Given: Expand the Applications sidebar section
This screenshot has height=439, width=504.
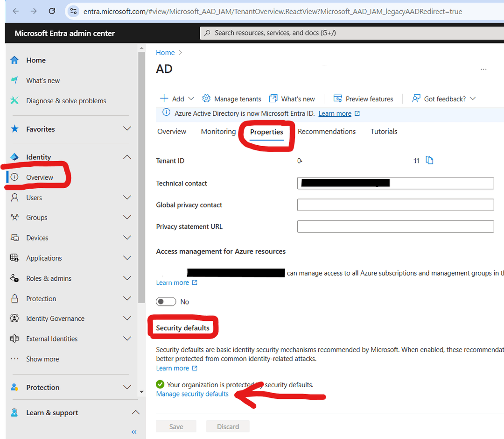Looking at the screenshot, I should point(127,258).
